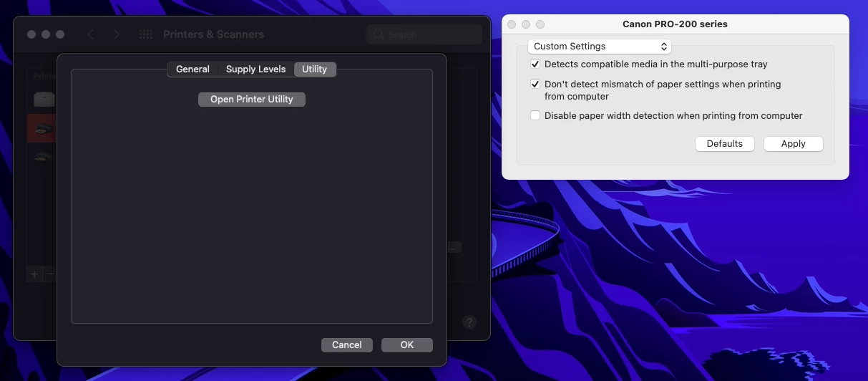The image size is (868, 381).
Task: Click Open Printer Utility button
Action: pyautogui.click(x=252, y=100)
